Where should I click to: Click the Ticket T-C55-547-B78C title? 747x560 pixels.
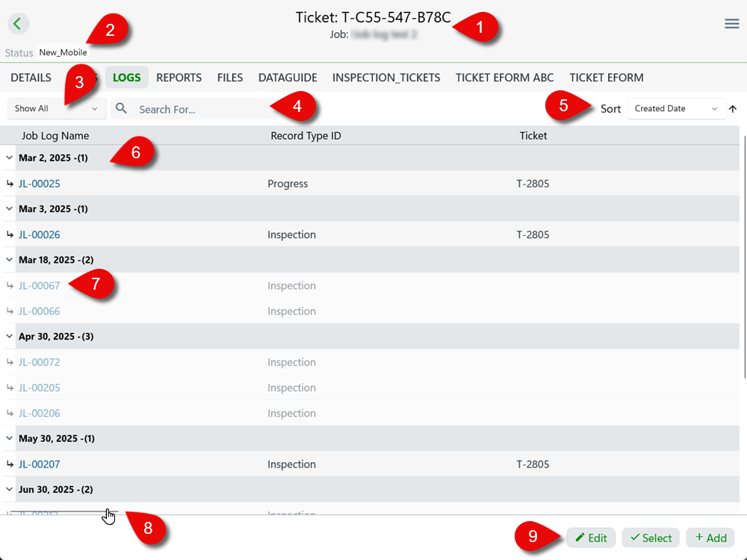click(x=373, y=17)
